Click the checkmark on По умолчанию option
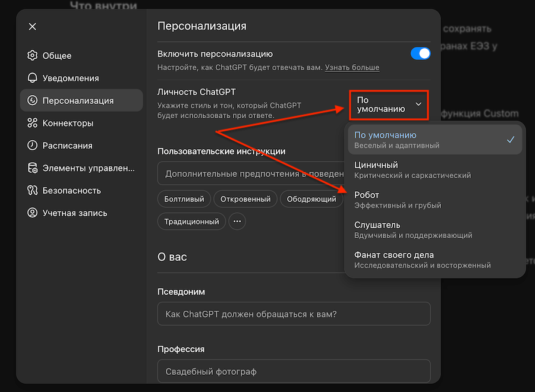The height and width of the screenshot is (392, 535). pos(511,140)
